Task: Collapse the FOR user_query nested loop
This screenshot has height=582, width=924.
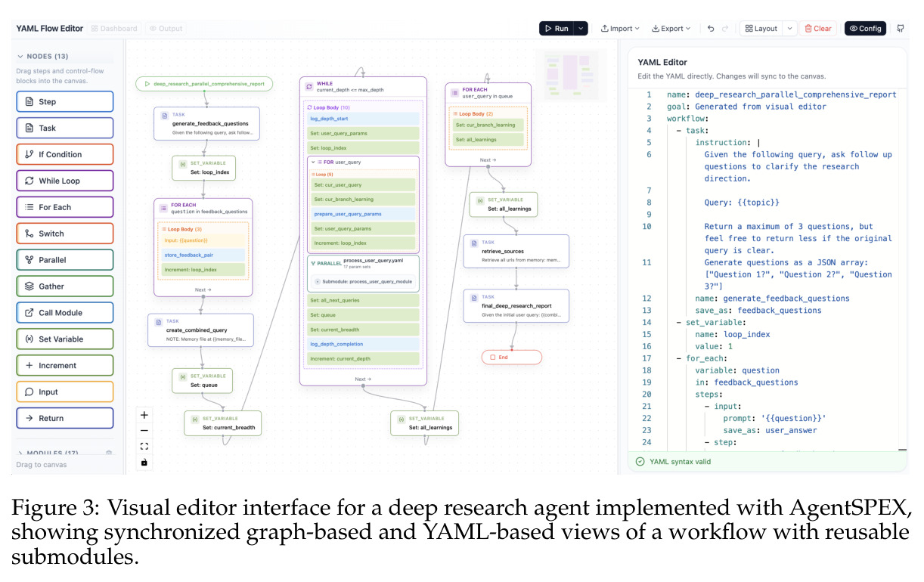Action: click(315, 163)
